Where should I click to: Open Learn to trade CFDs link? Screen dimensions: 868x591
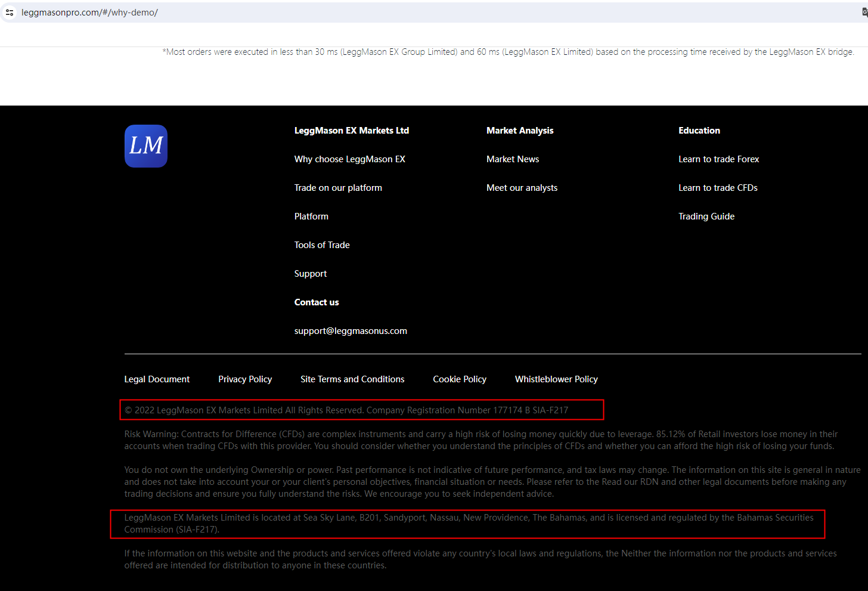(718, 188)
